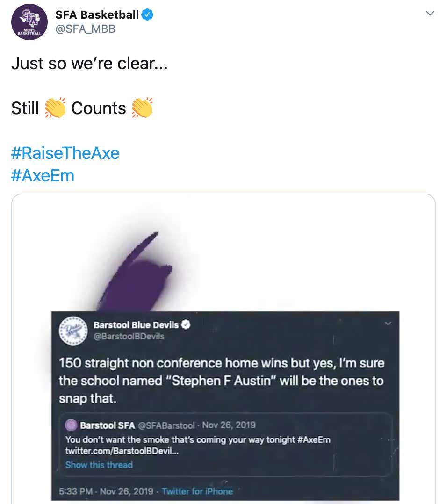
Task: Click the verified badge beside Barstool Blue Devils
Action: coord(186,324)
